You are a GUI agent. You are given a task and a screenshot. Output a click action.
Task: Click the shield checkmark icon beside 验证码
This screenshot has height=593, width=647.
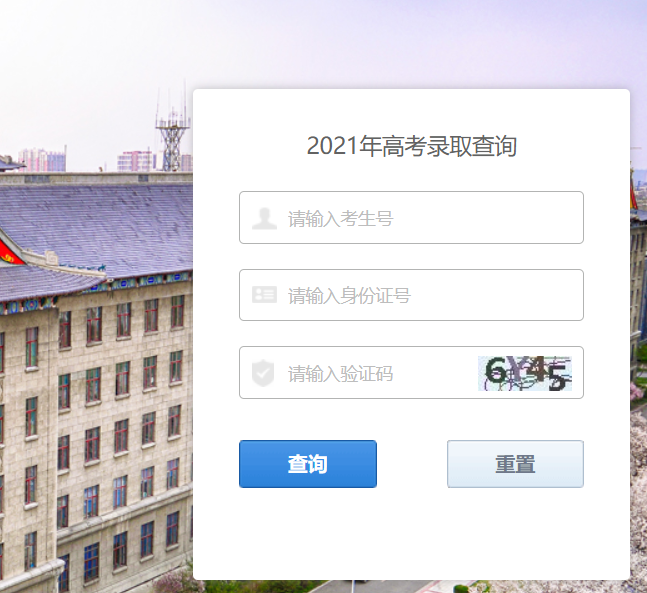263,373
